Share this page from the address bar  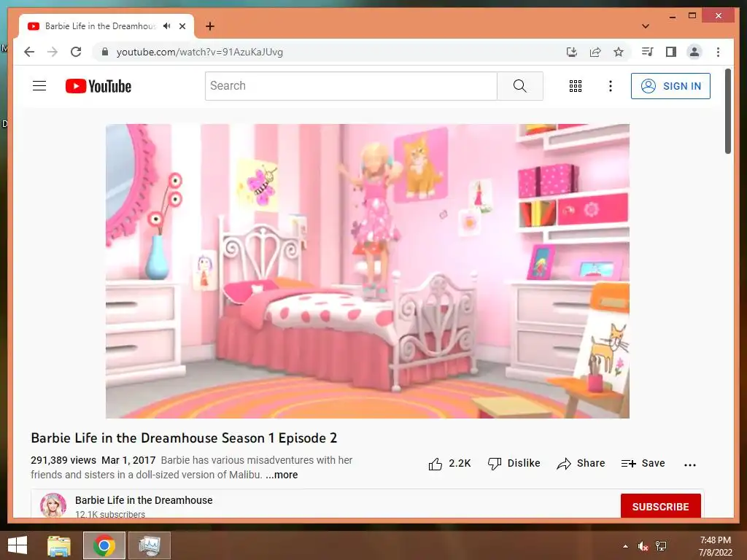595,52
